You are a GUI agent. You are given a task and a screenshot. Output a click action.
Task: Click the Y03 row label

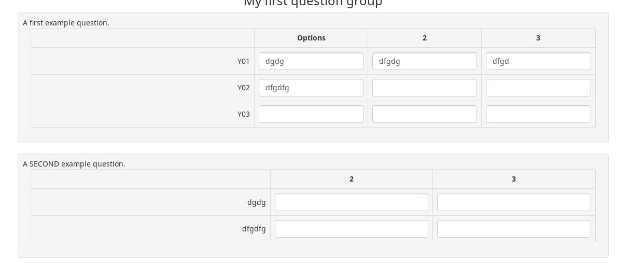pos(243,114)
